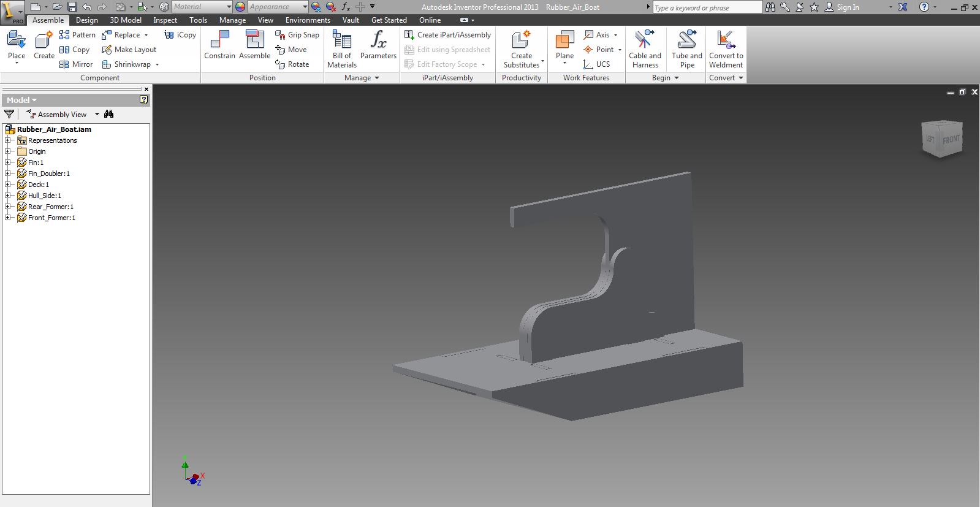The width and height of the screenshot is (980, 507).
Task: Expand the Rear_Former:1 tree node
Action: coord(8,207)
